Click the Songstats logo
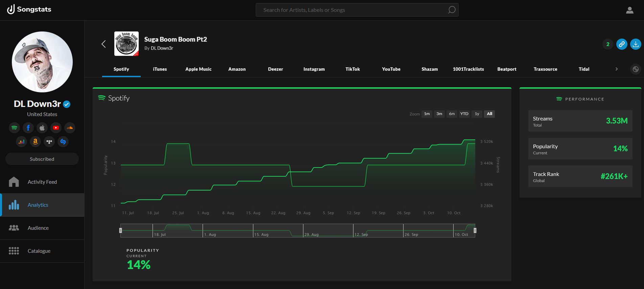644x289 pixels. pyautogui.click(x=29, y=9)
